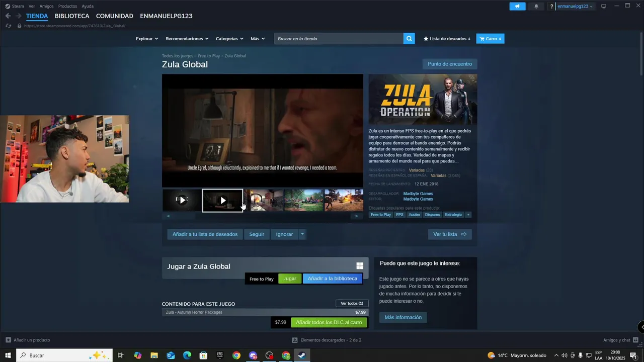Play the first trailer video thumbnail

pos(182,200)
